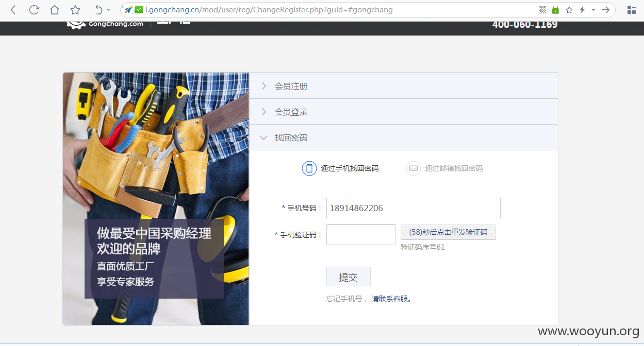This screenshot has height=346, width=644.
Task: Collapse the 找回密码 section
Action: coord(403,137)
